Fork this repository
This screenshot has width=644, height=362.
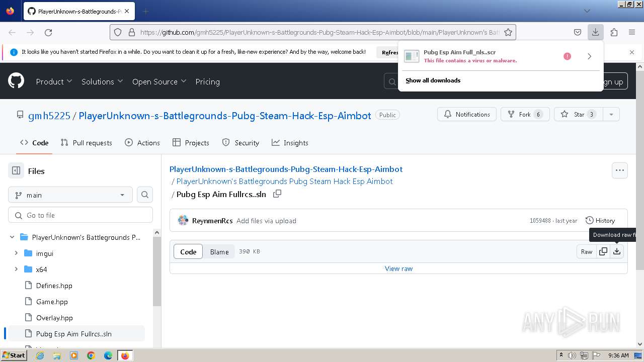525,114
